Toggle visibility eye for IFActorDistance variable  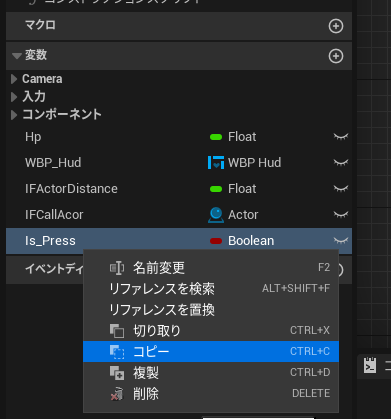coord(341,189)
